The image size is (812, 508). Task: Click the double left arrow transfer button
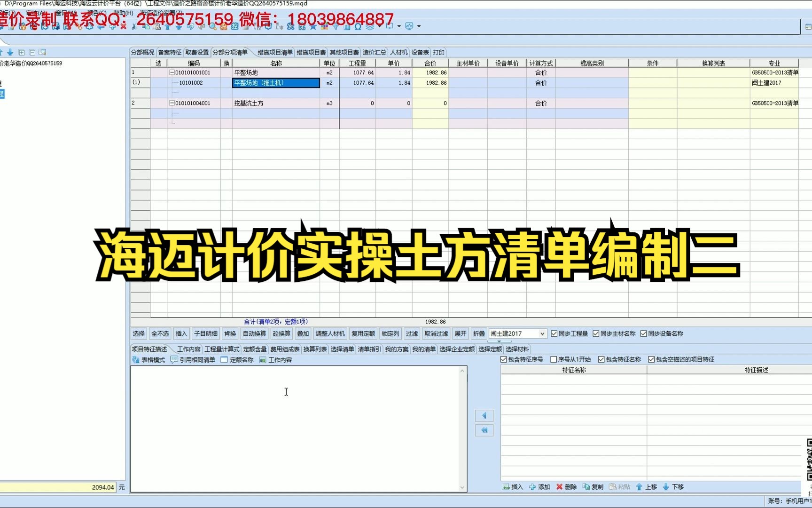tap(484, 430)
